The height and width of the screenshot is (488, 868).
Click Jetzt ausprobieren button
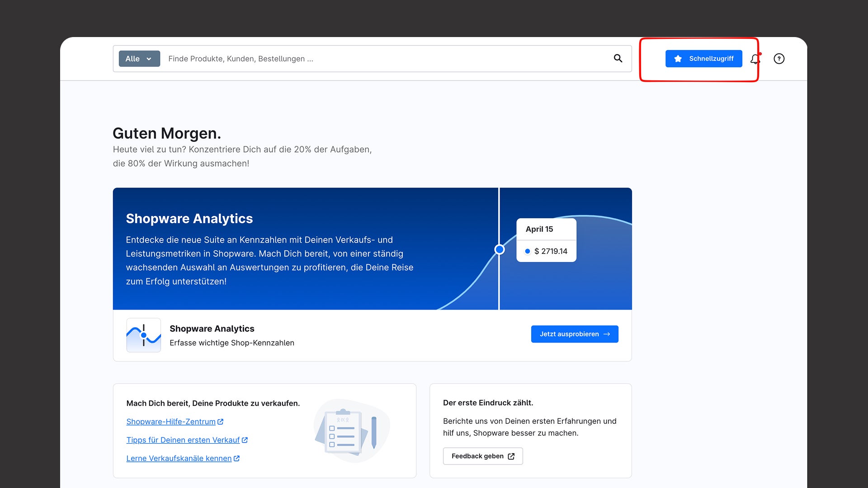(575, 334)
